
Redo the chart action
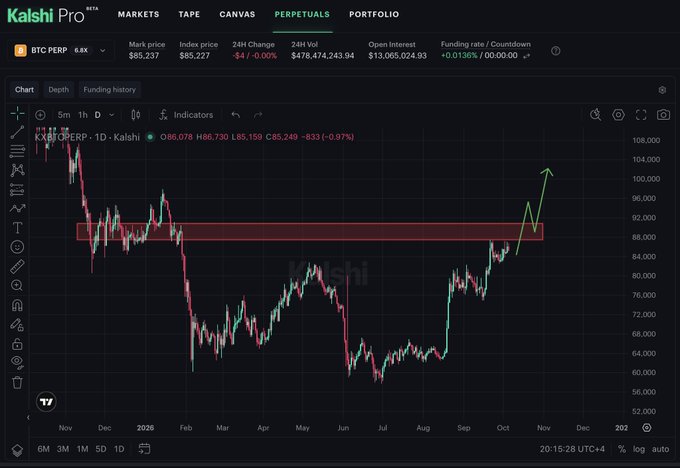[258, 115]
